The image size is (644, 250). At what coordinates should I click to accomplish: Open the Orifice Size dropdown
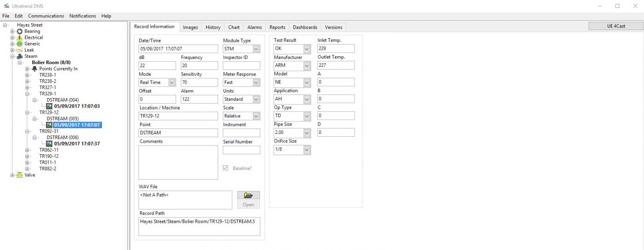pyautogui.click(x=307, y=150)
